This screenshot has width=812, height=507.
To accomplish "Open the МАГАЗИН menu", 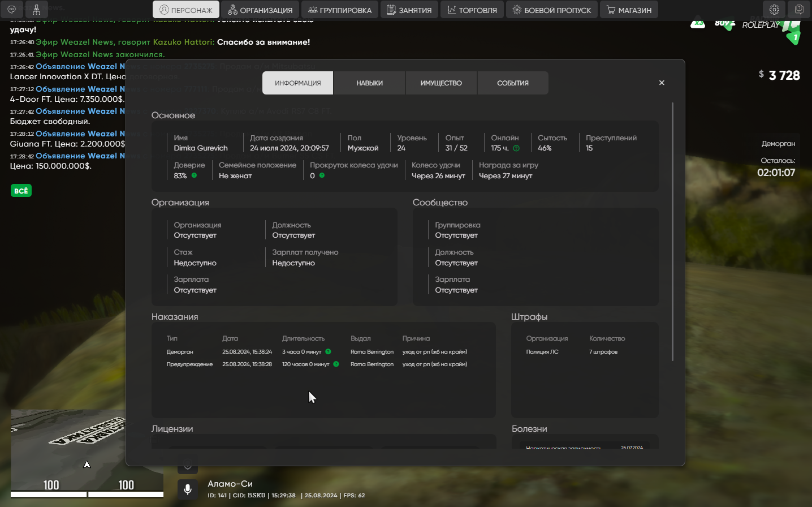I will pyautogui.click(x=629, y=10).
